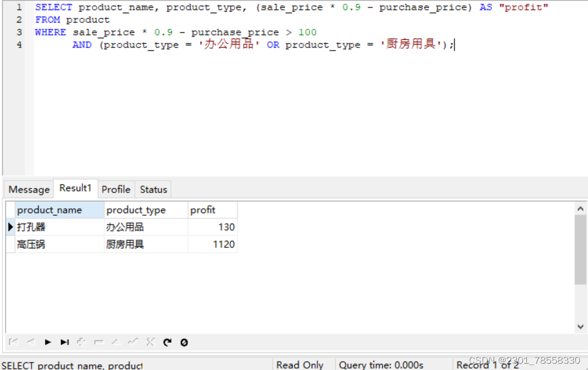Image resolution: width=588 pixels, height=370 pixels.
Task: Jump to the first record
Action: tap(14, 342)
